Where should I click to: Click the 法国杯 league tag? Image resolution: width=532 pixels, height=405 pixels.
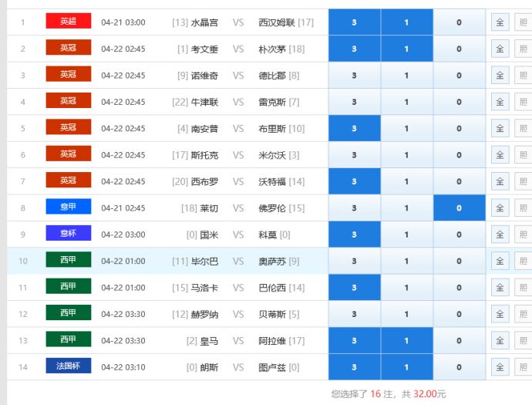[x=69, y=366]
